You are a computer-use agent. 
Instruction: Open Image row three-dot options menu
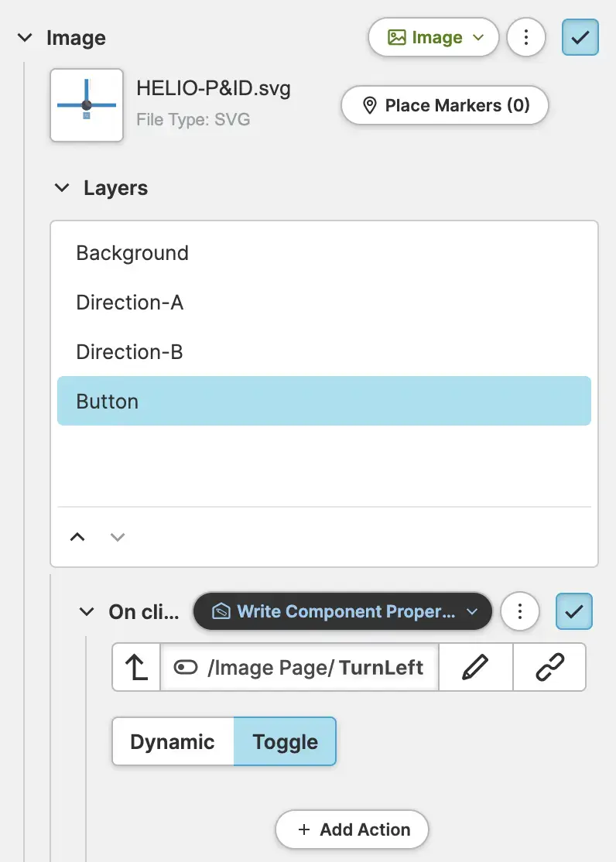pos(526,37)
